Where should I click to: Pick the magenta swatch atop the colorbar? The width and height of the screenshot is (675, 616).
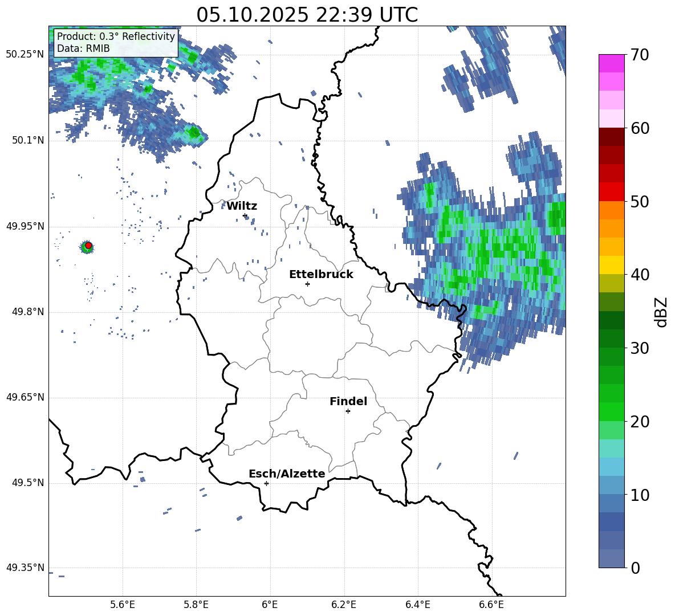coord(611,63)
